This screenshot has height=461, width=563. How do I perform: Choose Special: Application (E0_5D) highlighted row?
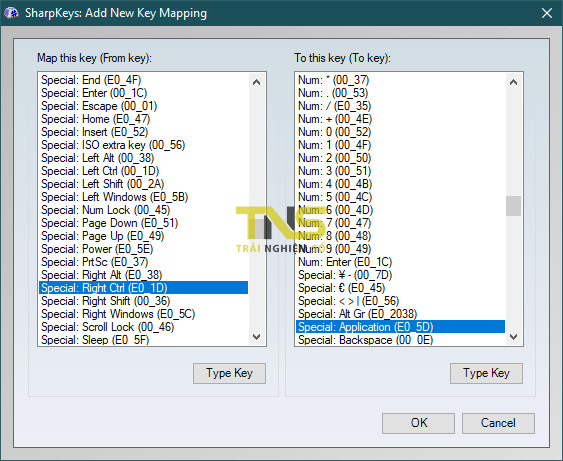click(x=400, y=327)
